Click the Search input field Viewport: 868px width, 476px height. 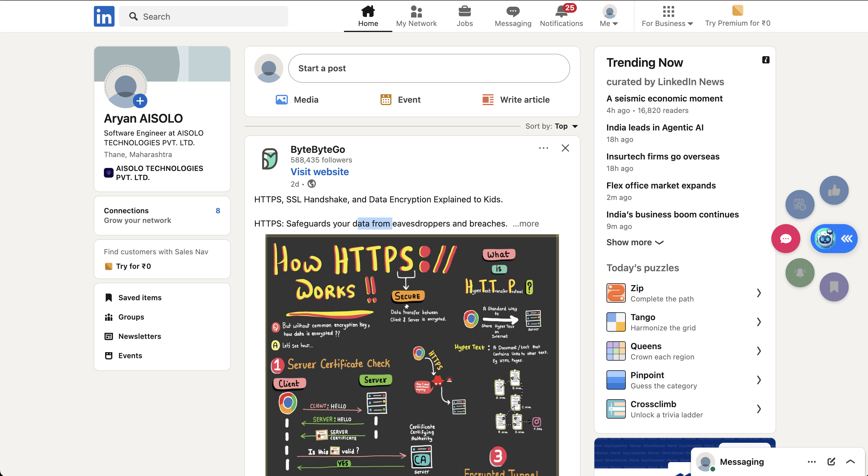tap(204, 17)
